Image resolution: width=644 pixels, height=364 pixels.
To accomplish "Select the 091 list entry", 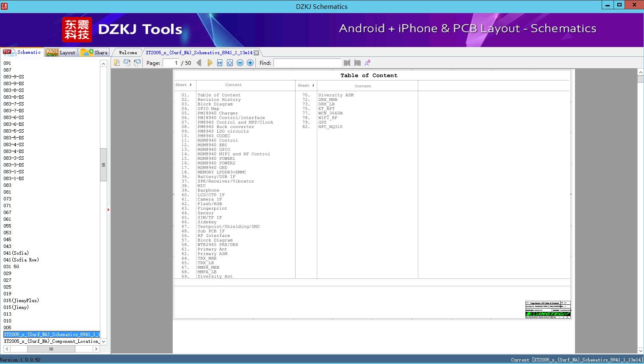I will click(7, 63).
